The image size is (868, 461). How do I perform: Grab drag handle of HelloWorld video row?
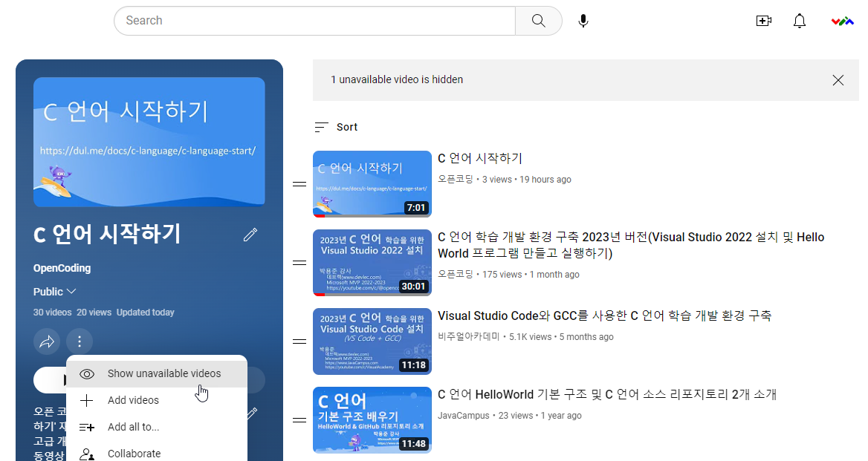tap(299, 420)
